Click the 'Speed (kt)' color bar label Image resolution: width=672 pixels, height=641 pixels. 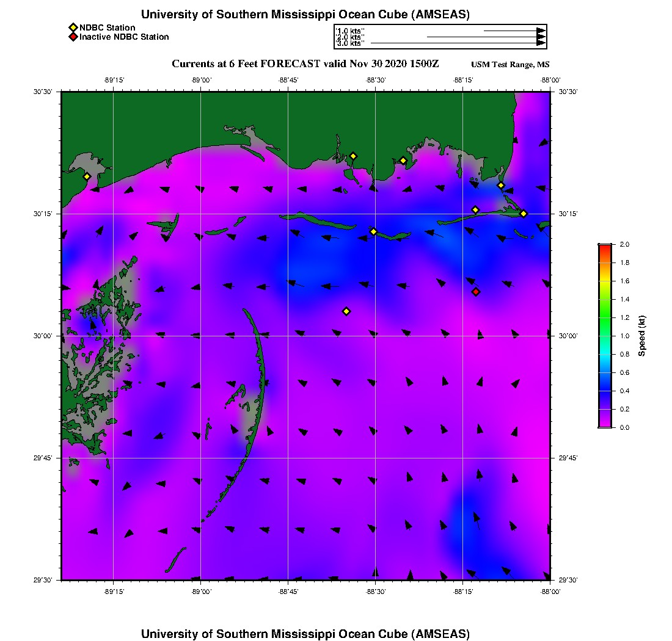click(x=641, y=336)
